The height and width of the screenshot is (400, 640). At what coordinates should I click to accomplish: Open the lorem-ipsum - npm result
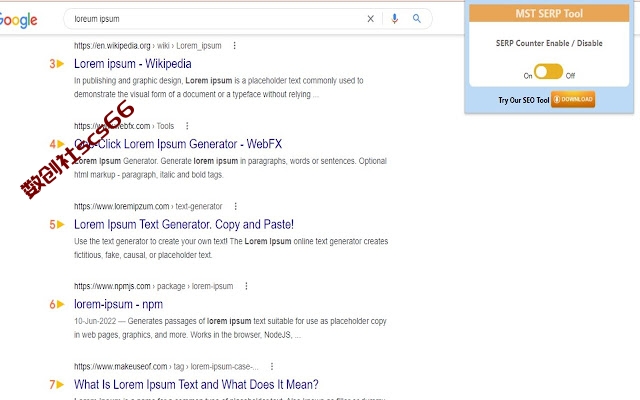[x=118, y=304]
